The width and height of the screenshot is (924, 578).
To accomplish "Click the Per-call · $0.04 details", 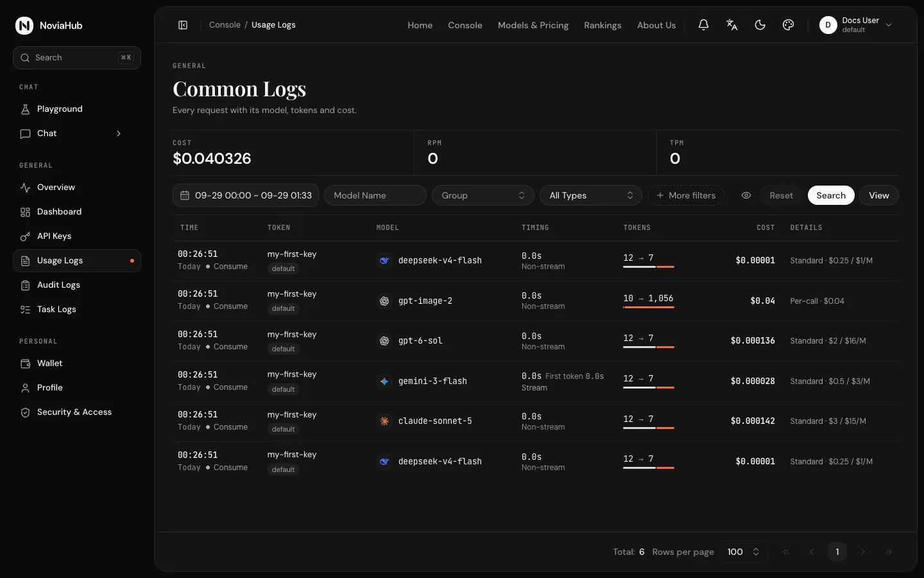I will (817, 301).
